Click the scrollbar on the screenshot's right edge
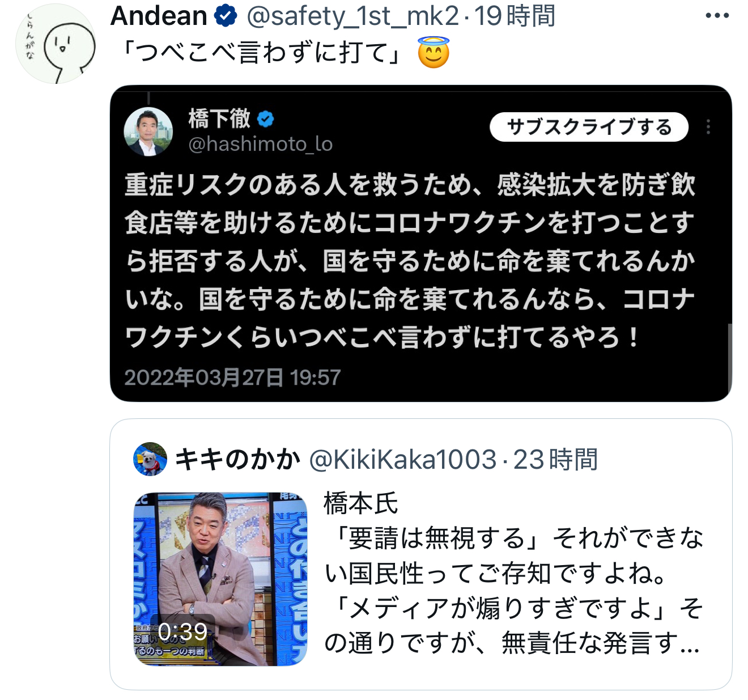This screenshot has width=748, height=700. pyautogui.click(x=729, y=357)
